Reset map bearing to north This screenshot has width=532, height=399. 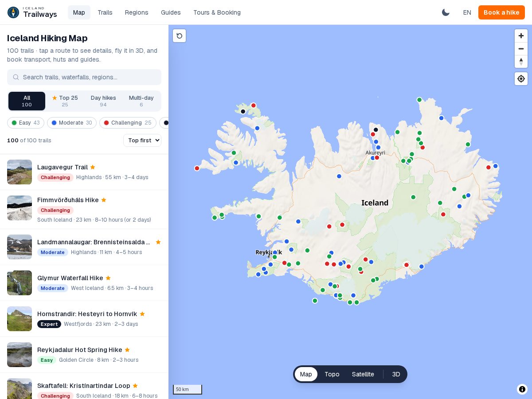point(521,62)
